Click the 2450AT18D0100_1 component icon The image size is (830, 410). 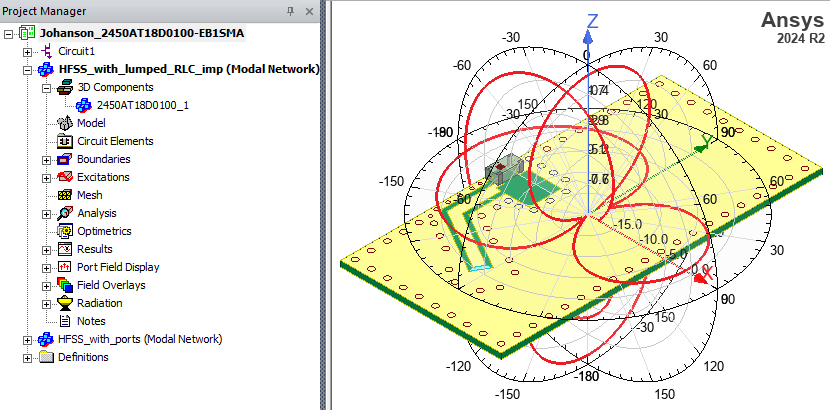pos(84,105)
